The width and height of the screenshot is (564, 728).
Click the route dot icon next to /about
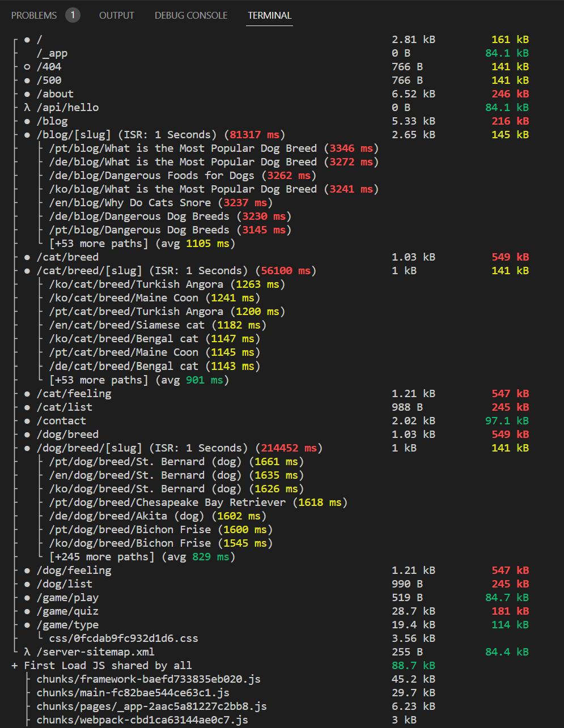click(27, 93)
